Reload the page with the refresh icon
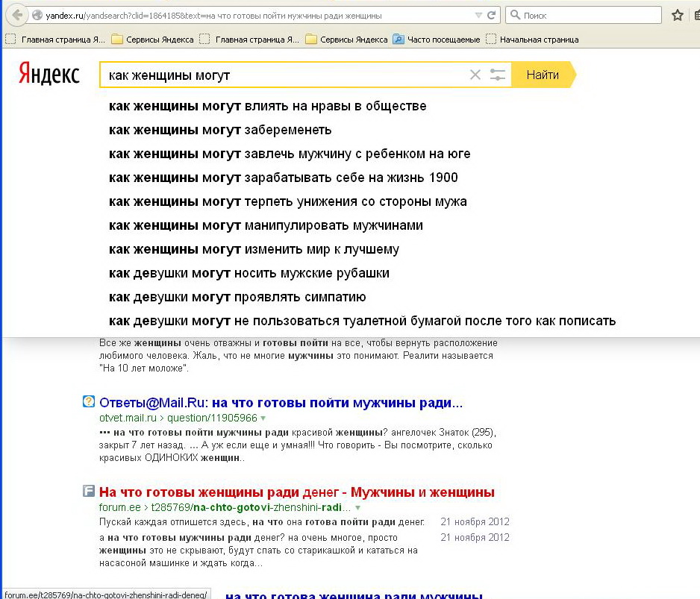 click(x=492, y=15)
